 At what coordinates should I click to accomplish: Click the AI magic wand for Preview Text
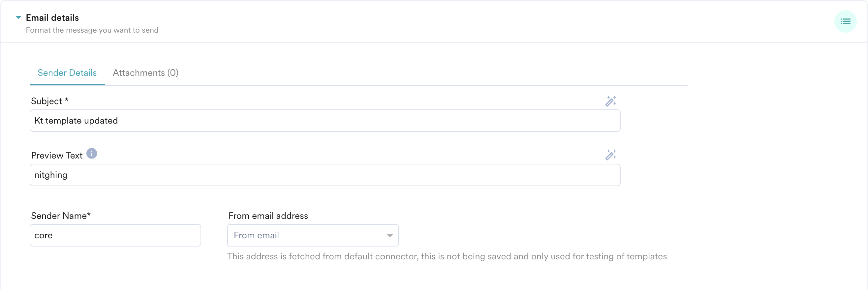point(610,155)
